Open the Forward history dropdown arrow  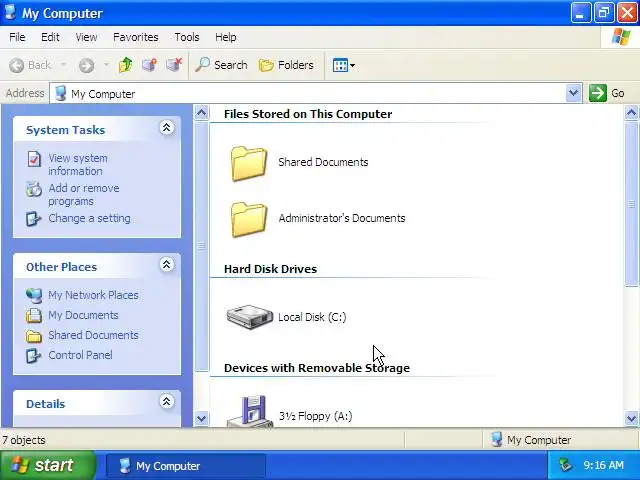[x=106, y=64]
